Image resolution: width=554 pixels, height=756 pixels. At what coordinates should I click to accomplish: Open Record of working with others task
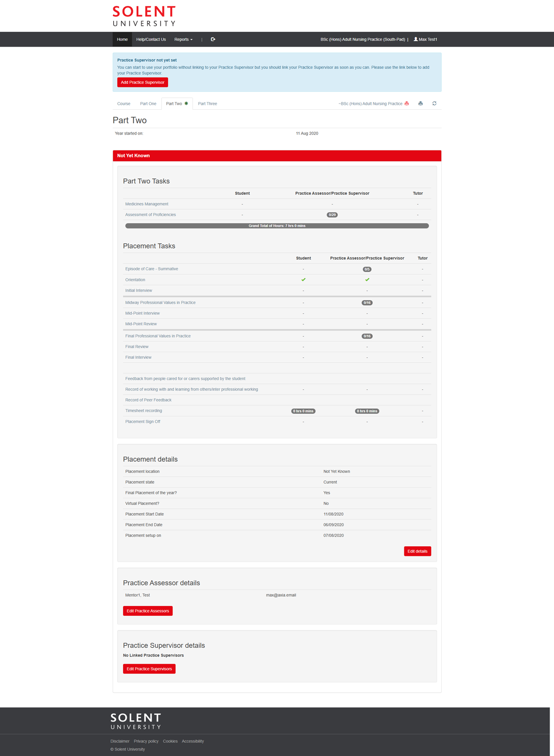pyautogui.click(x=191, y=389)
